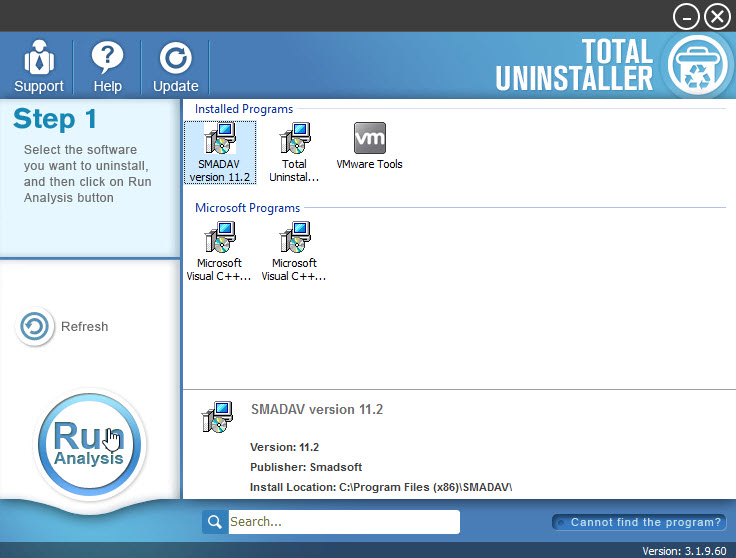Click the 'Version: 3.1.9.60' status text
This screenshot has width=736, height=558.
tap(684, 551)
